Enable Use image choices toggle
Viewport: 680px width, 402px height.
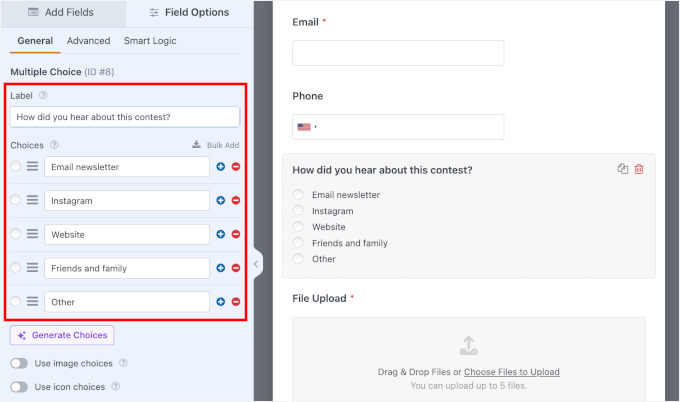(x=19, y=363)
